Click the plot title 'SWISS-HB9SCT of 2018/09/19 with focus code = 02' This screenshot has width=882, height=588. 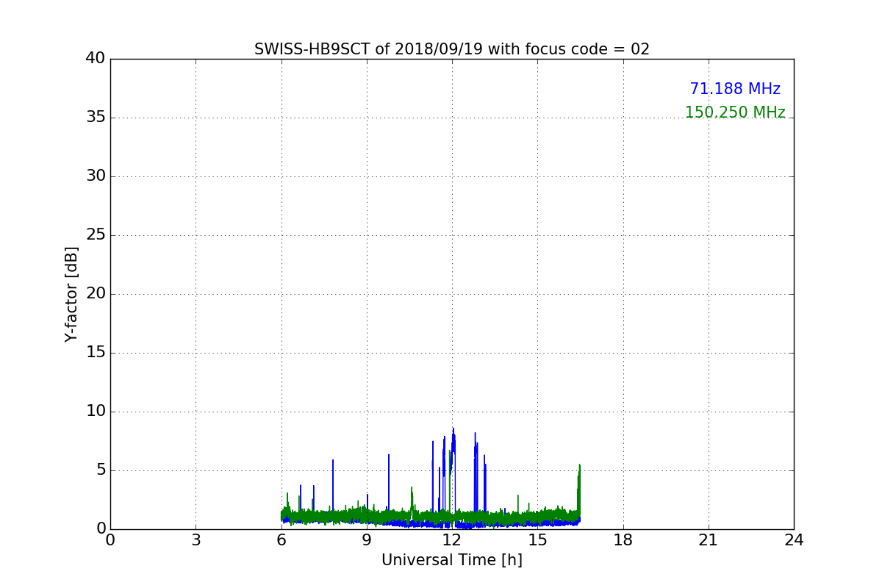pos(452,49)
